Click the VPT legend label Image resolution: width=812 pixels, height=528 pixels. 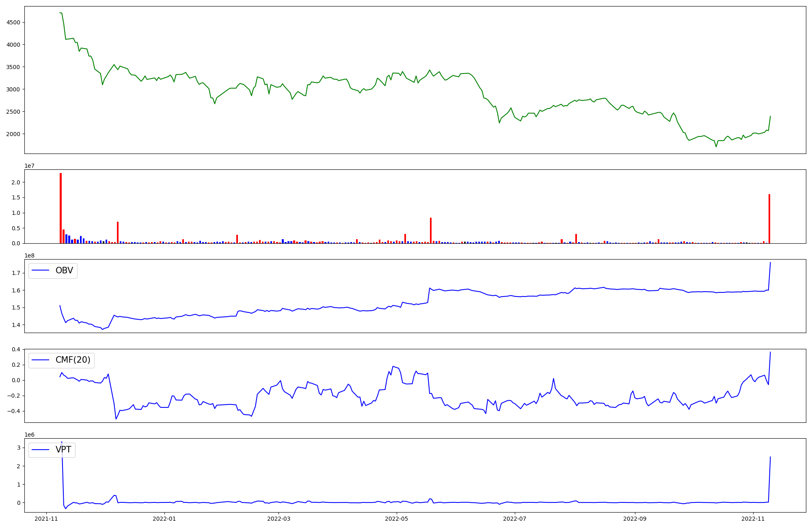[63, 450]
